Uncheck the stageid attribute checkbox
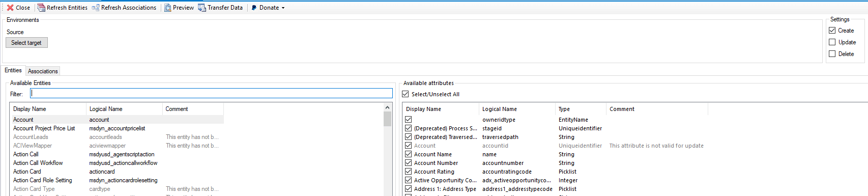The height and width of the screenshot is (196, 868). [x=408, y=128]
